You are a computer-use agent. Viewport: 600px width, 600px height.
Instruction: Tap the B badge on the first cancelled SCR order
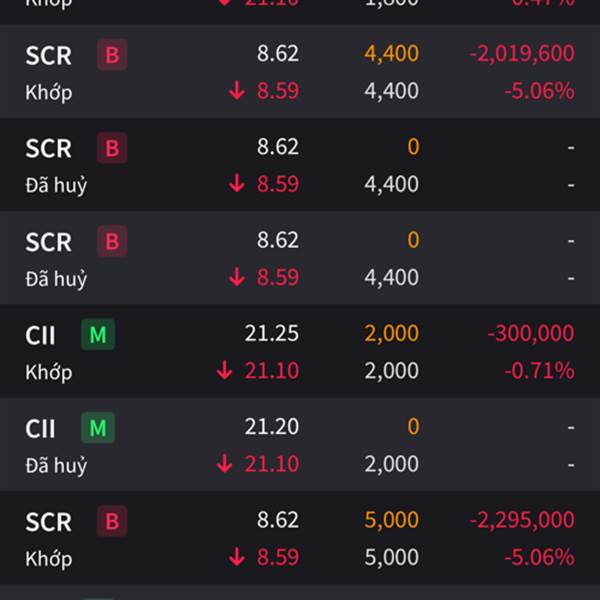pyautogui.click(x=112, y=148)
